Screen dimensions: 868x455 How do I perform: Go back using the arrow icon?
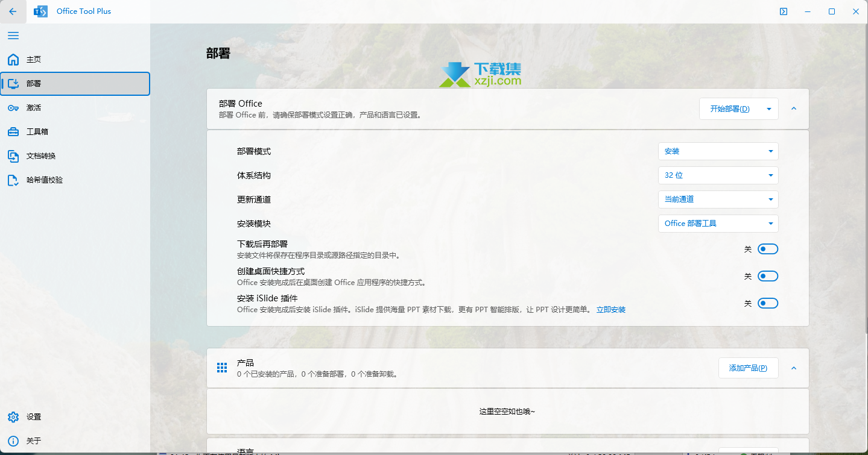click(x=13, y=11)
